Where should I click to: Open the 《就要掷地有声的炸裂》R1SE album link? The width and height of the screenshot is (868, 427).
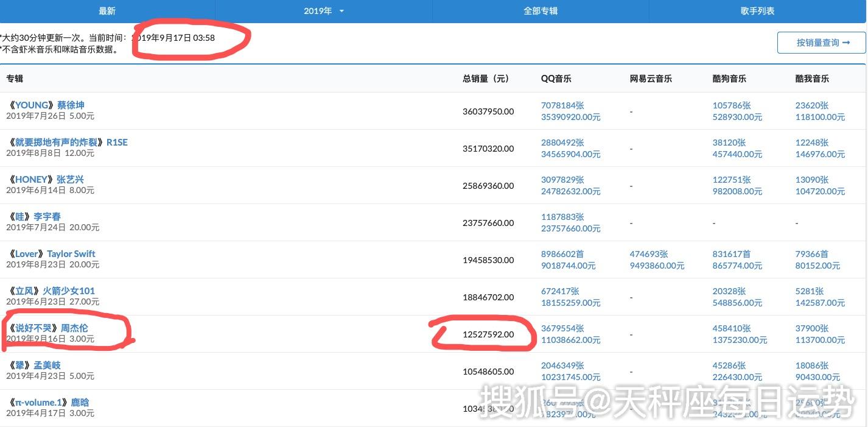point(67,142)
